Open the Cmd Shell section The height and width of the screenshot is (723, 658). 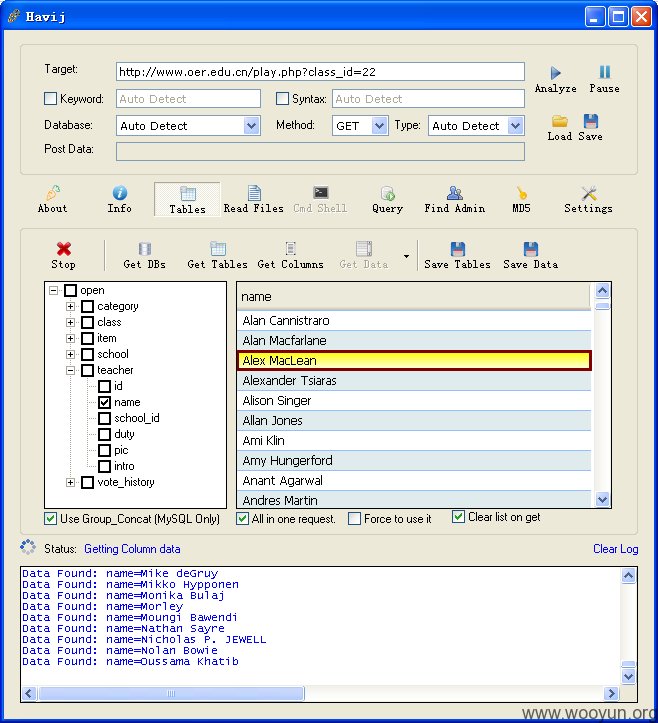320,199
